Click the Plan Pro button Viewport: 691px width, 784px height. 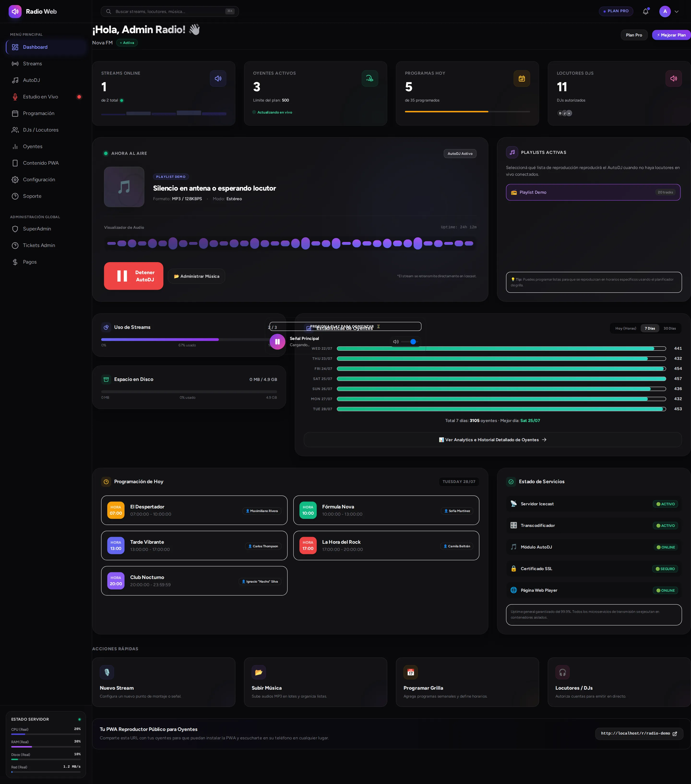coord(634,35)
